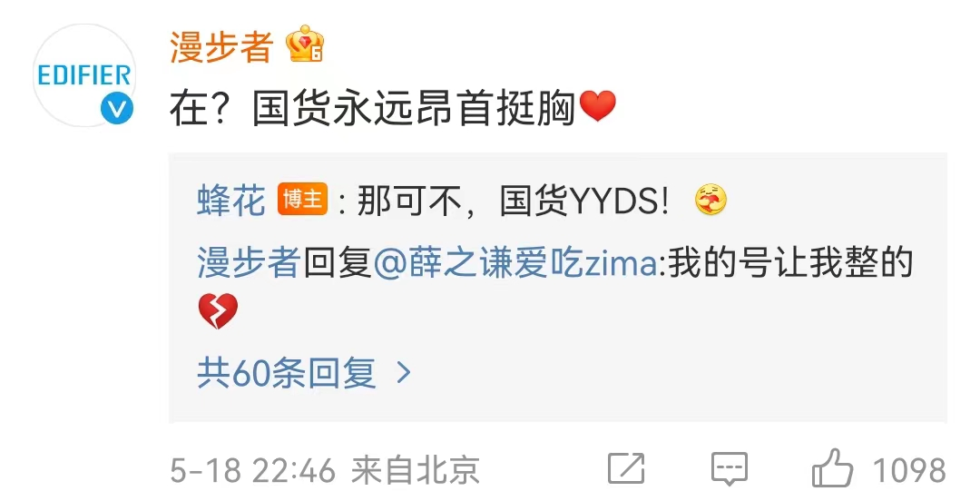Expand the 共60条回复 thread
Screen dimensions: 980x501
(x=304, y=373)
